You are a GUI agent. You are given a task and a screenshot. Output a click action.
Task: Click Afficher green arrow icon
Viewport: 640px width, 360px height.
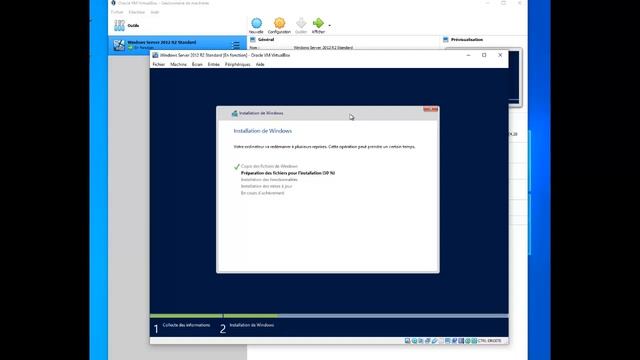tap(318, 23)
